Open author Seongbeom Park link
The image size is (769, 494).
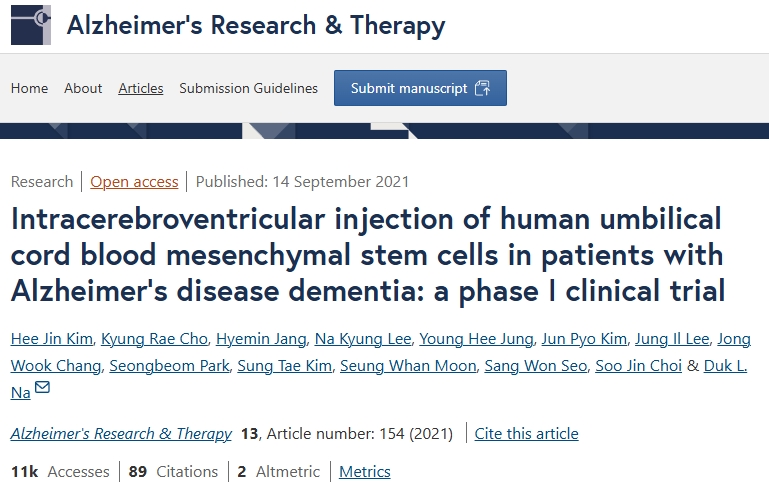click(169, 365)
